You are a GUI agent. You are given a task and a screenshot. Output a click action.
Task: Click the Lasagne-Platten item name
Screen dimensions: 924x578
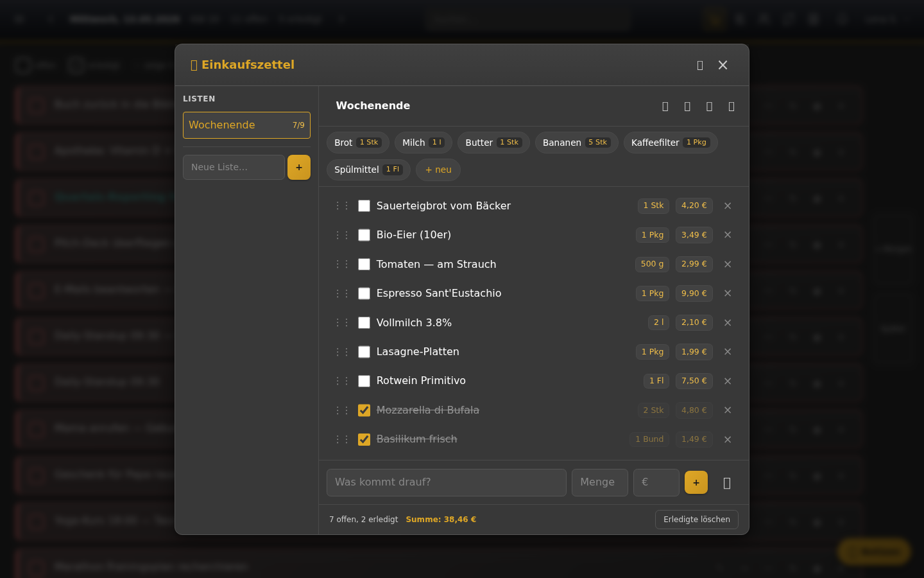click(x=418, y=352)
